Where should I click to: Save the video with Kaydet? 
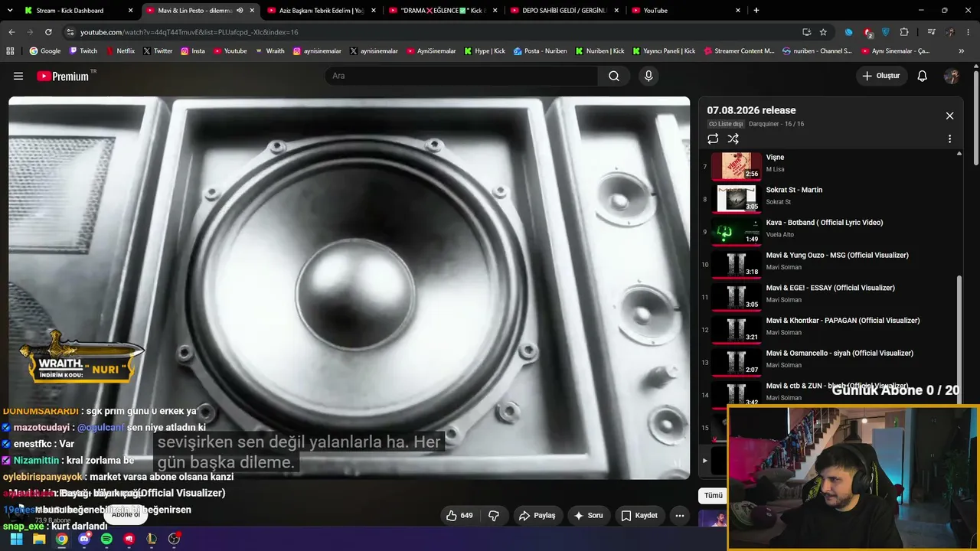point(639,516)
